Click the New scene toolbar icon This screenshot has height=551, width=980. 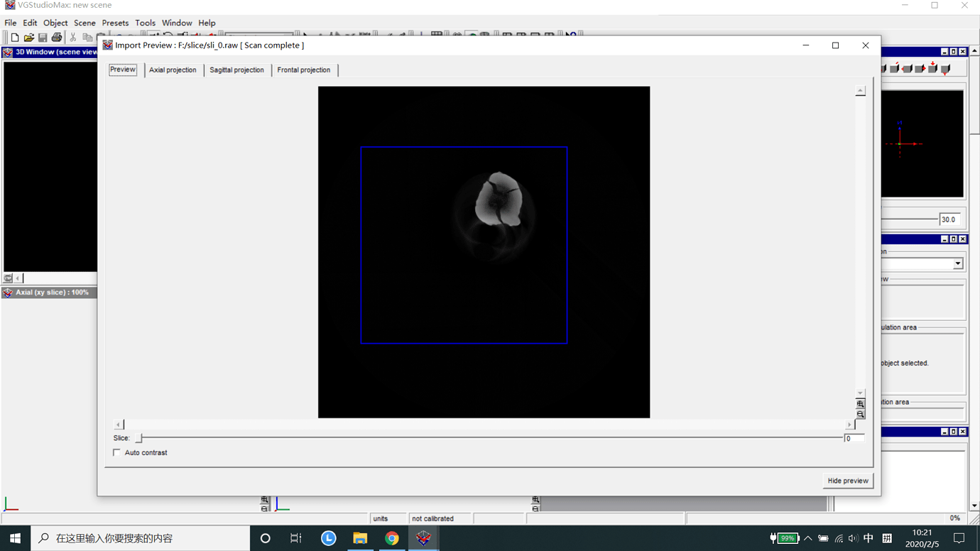pos(15,38)
